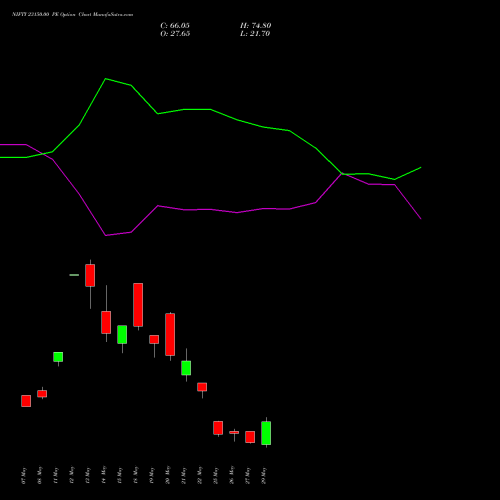Image resolution: width=500 pixels, height=500 pixels.
Task: Select the red candle for 27 May
Action: click(250, 437)
